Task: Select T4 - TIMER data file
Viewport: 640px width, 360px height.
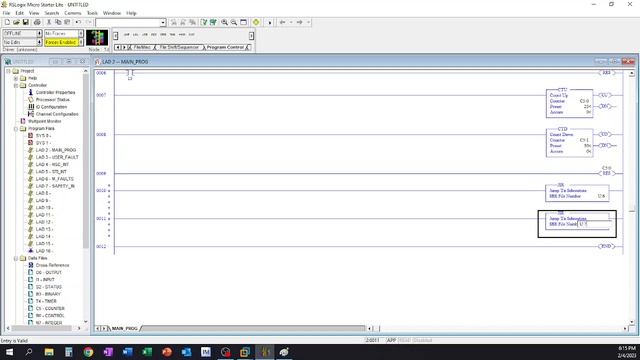Action: (x=46, y=301)
